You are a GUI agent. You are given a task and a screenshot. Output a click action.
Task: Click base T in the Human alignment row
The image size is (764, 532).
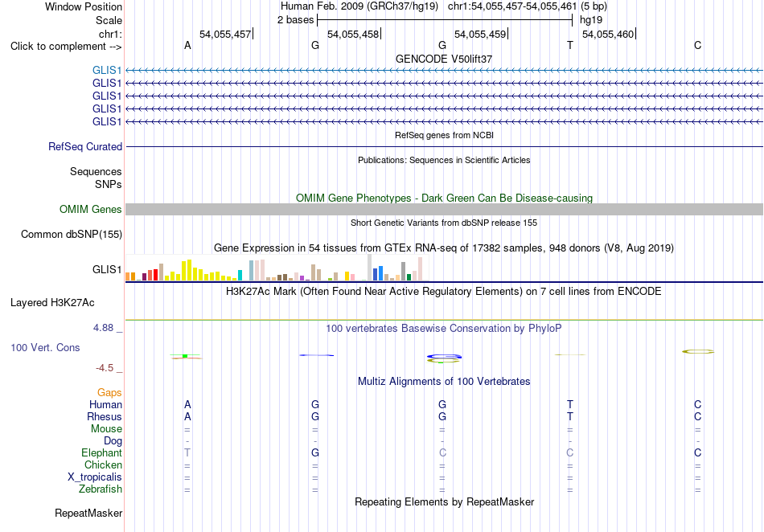(570, 404)
